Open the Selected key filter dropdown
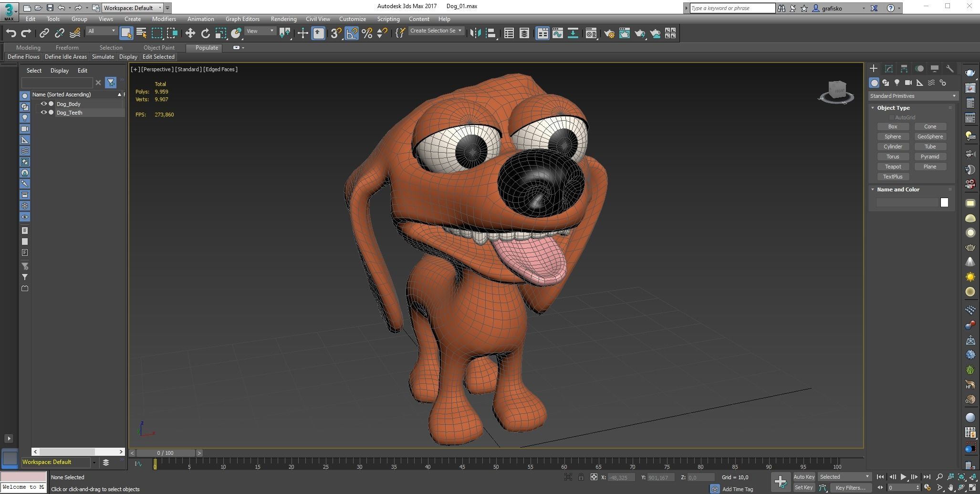980x494 pixels. pyautogui.click(x=844, y=477)
